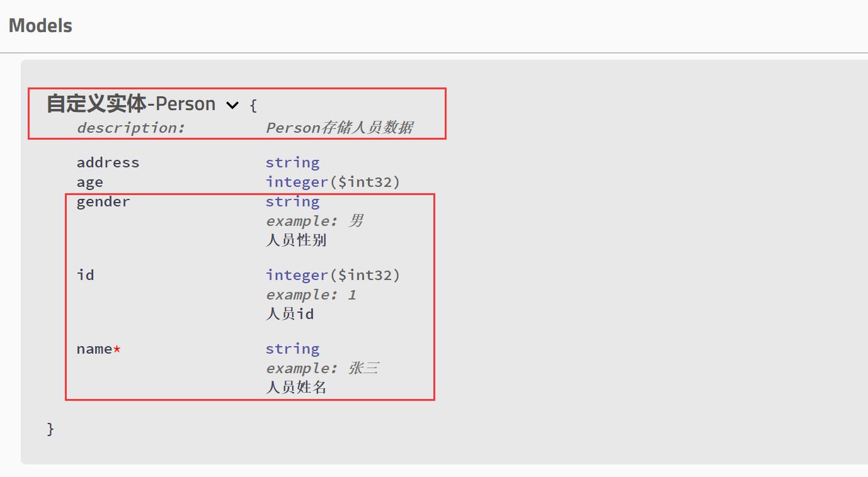This screenshot has width=868, height=477.
Task: Select the example: 男 text
Action: (x=314, y=222)
